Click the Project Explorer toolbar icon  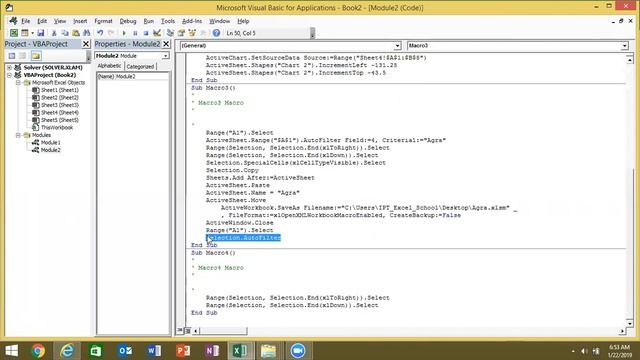pyautogui.click(x=170, y=33)
